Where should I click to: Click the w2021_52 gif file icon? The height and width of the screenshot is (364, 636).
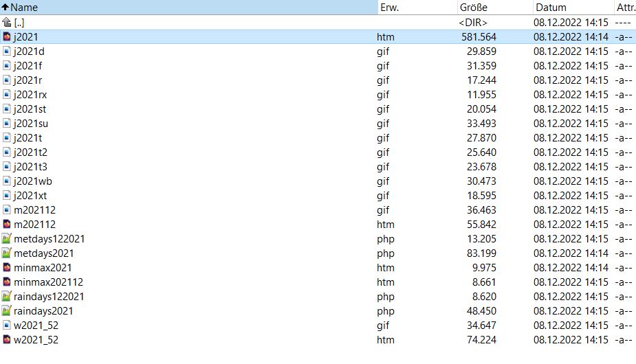[7, 326]
